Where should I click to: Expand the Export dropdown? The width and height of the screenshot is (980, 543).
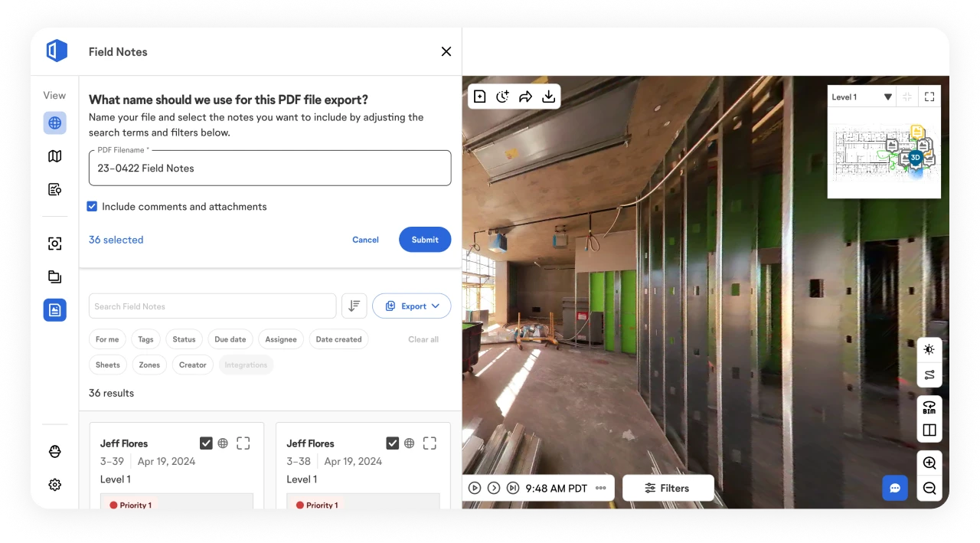(412, 306)
